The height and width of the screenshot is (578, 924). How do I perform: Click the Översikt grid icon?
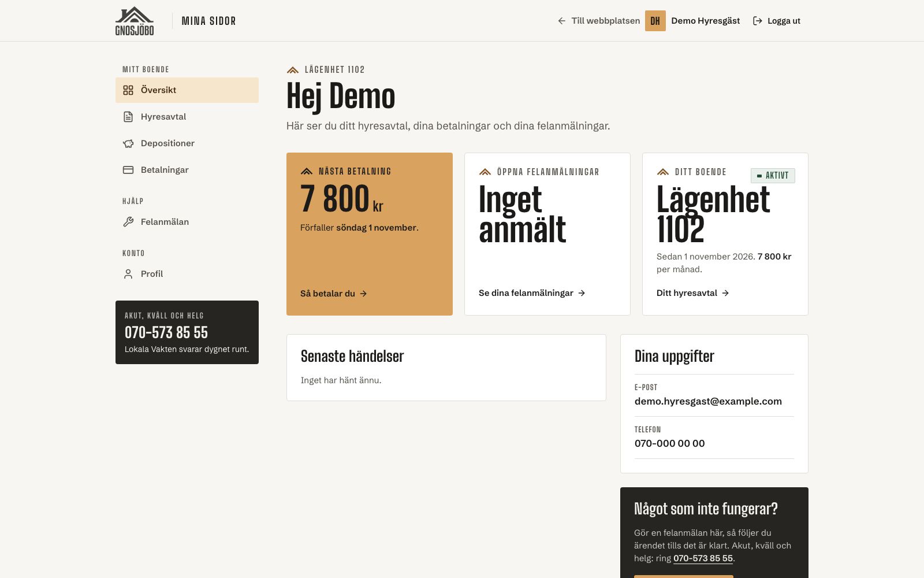(x=128, y=90)
